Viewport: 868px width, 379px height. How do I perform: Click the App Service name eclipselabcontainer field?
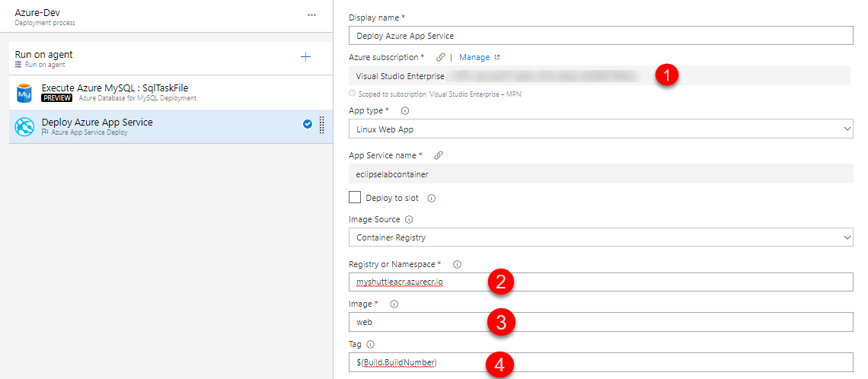[601, 174]
